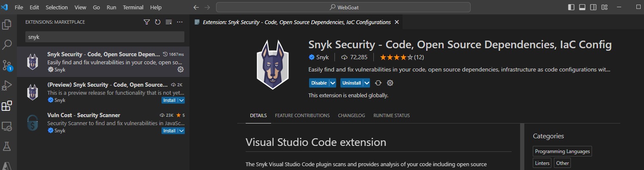
Task: Refresh the extensions marketplace list
Action: [x=158, y=22]
